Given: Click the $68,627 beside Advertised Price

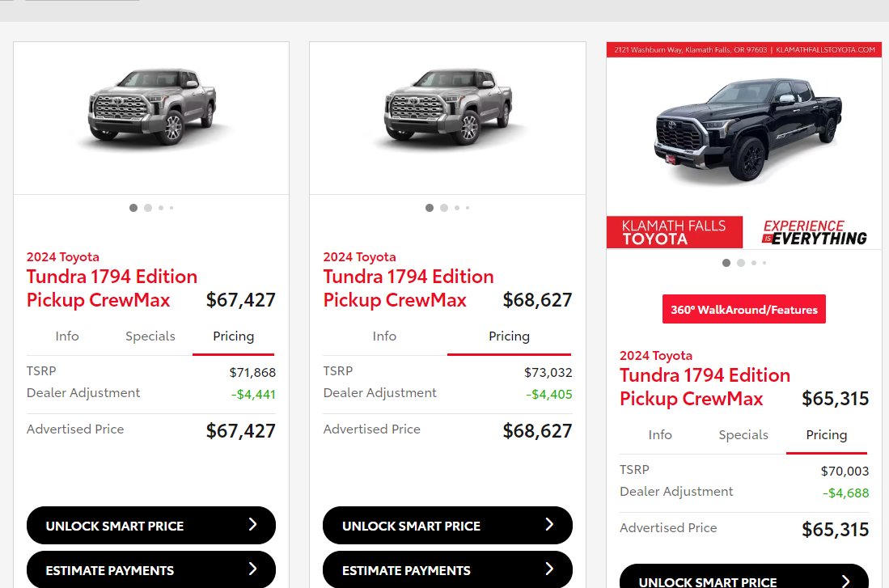Looking at the screenshot, I should 537,431.
